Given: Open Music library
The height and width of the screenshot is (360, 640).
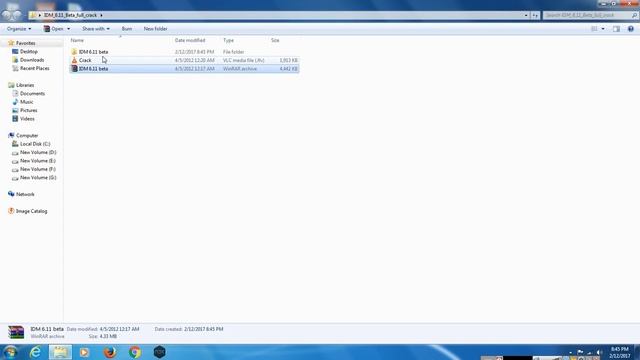Looking at the screenshot, I should [27, 102].
